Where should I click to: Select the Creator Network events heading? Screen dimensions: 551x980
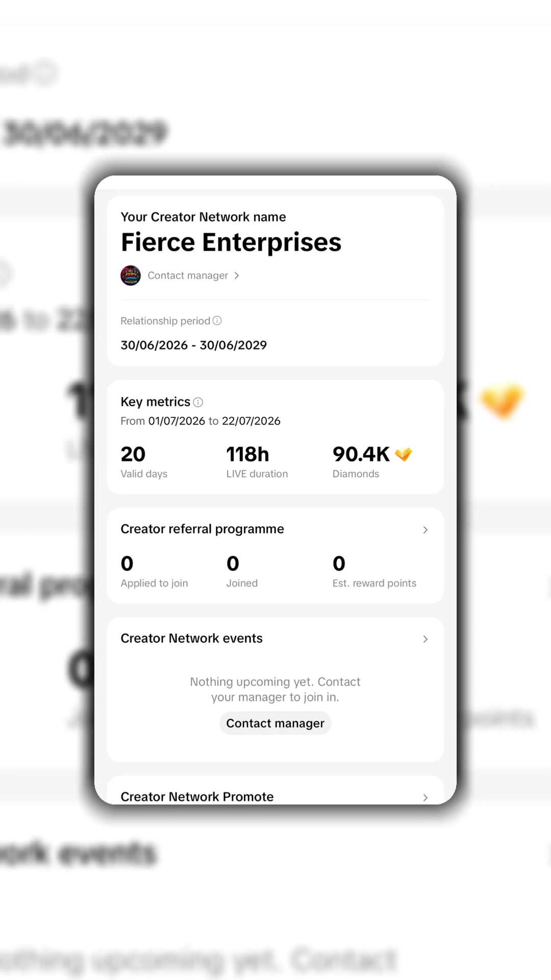tap(191, 638)
